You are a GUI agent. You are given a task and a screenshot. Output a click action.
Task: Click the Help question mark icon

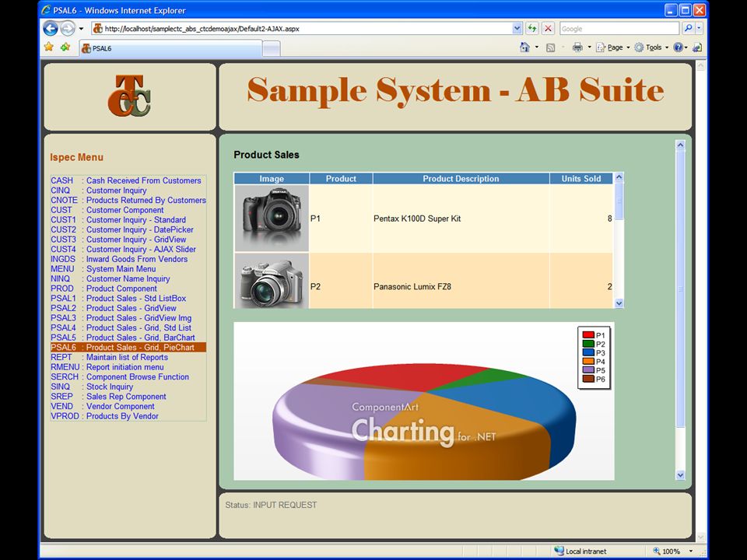(x=678, y=47)
